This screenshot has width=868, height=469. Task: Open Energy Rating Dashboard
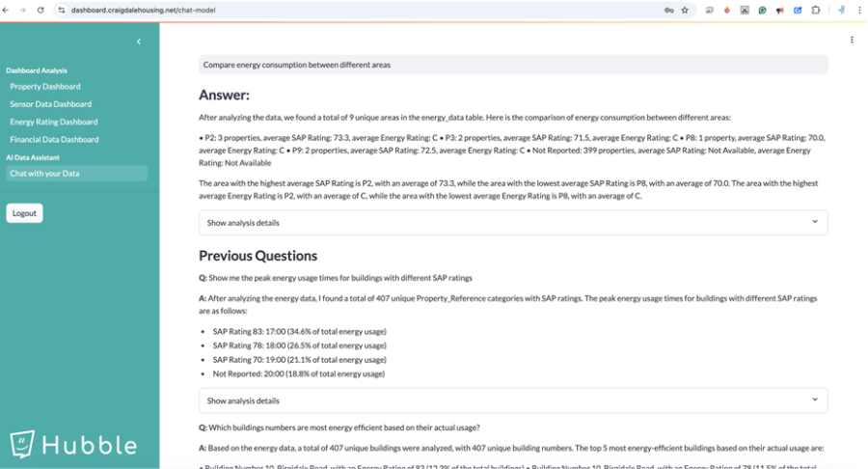(54, 122)
